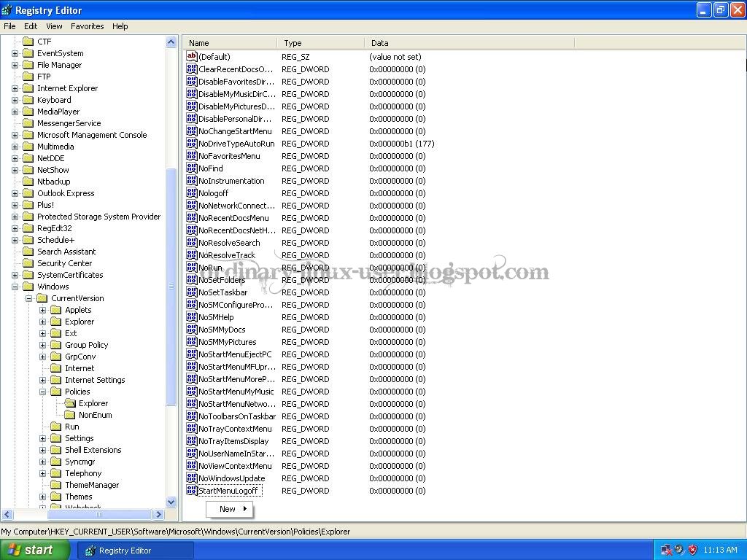Click the DWORD icon beside NoSMHelp

pos(192,317)
